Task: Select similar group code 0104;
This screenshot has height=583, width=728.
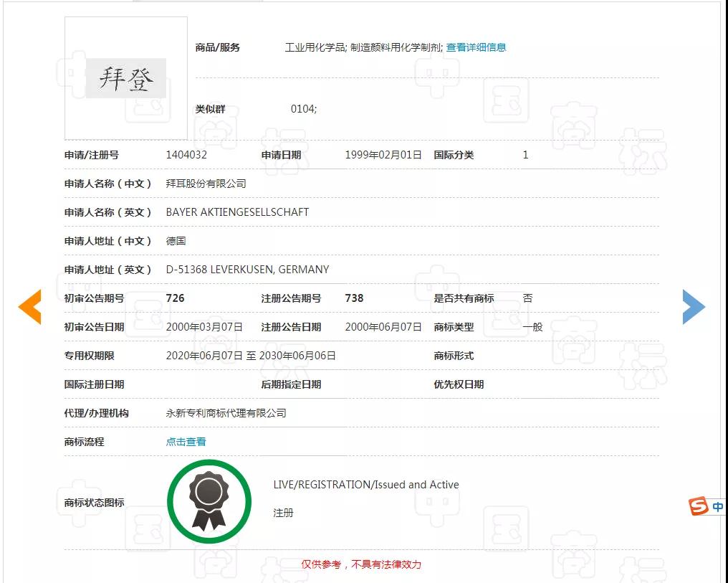Action: pyautogui.click(x=304, y=109)
